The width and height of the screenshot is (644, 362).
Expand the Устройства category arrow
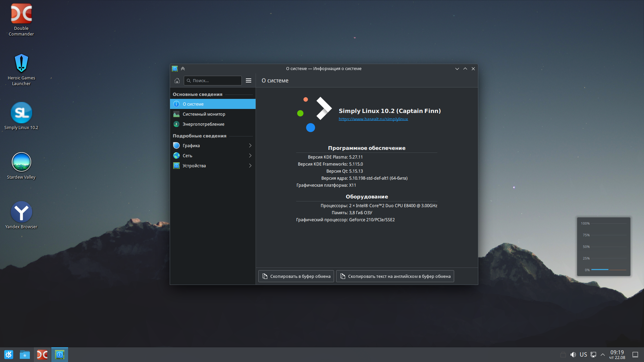click(250, 166)
